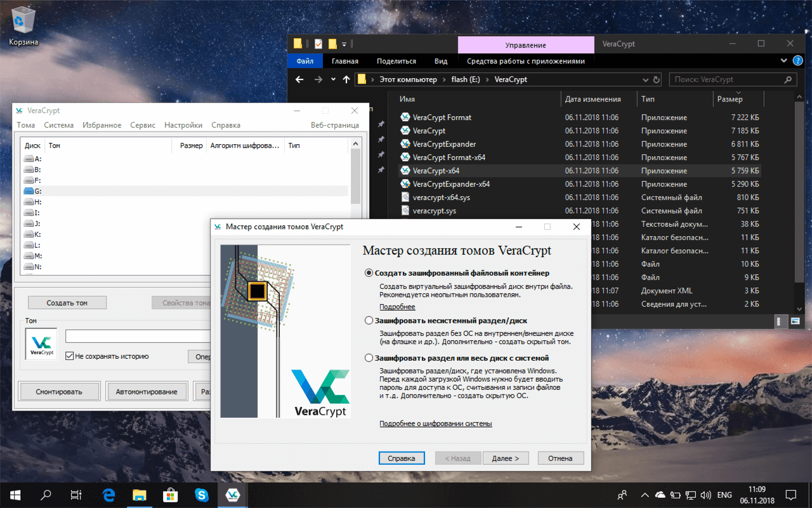
Task: Open address bar history dropdown
Action: 645,80
